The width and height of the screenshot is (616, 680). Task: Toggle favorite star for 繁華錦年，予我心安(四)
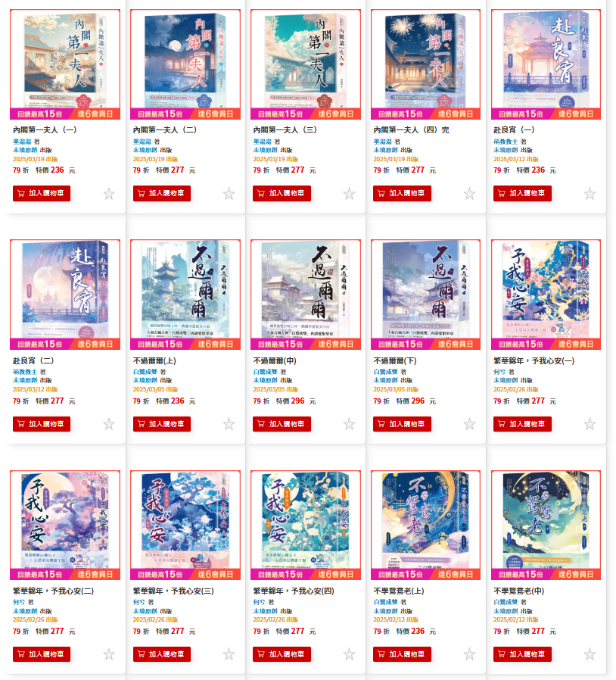click(350, 654)
